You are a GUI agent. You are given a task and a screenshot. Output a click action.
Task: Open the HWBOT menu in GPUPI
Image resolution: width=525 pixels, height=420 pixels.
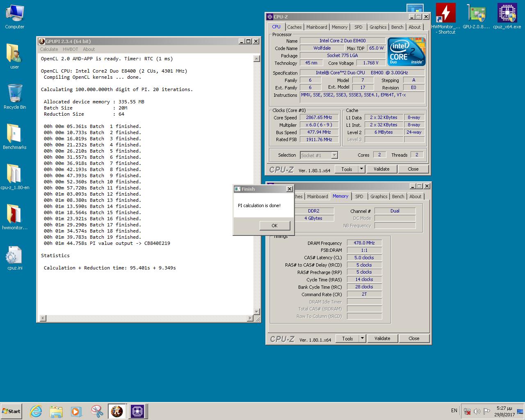tap(70, 49)
